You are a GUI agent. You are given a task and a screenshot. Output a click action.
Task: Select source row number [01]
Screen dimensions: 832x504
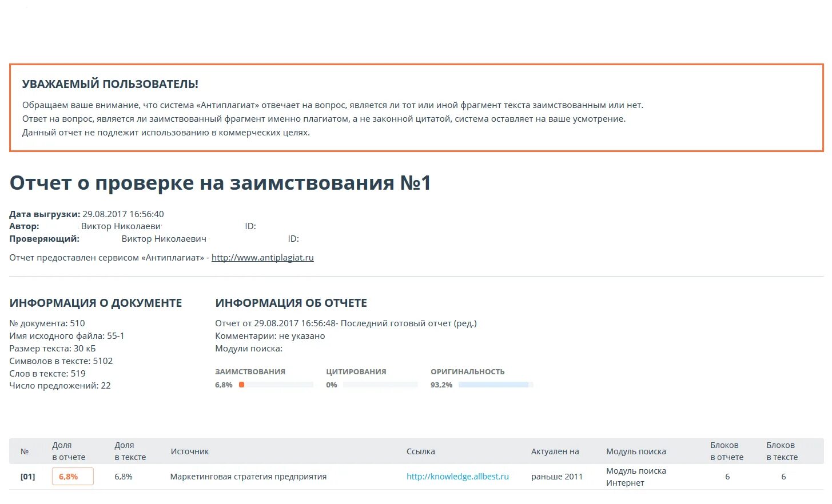tap(27, 477)
